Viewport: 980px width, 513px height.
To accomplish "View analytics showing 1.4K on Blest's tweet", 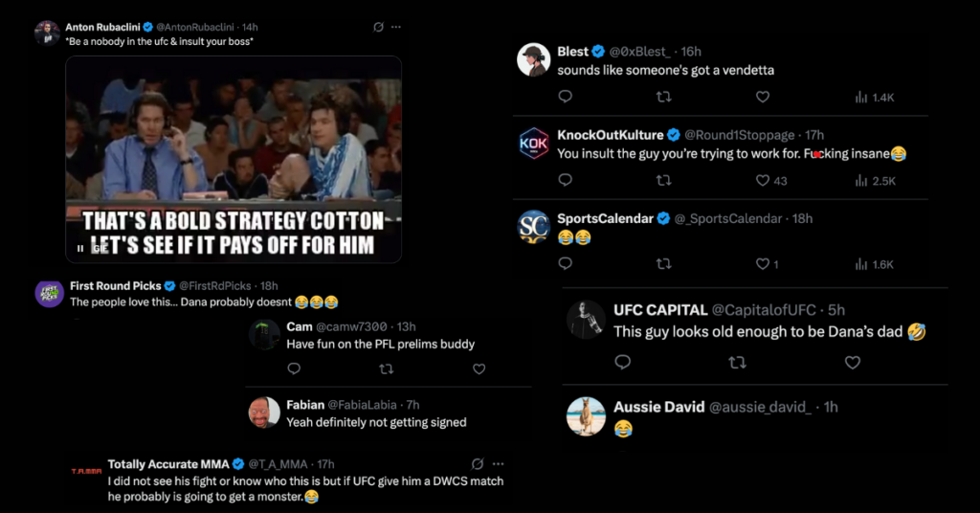I will (873, 97).
